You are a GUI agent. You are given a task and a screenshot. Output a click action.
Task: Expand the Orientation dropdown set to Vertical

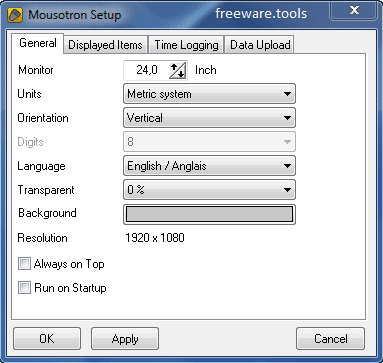[x=209, y=118]
